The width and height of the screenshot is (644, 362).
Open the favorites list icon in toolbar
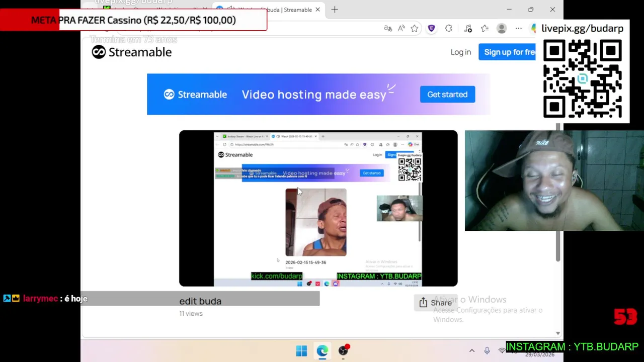pyautogui.click(x=485, y=29)
